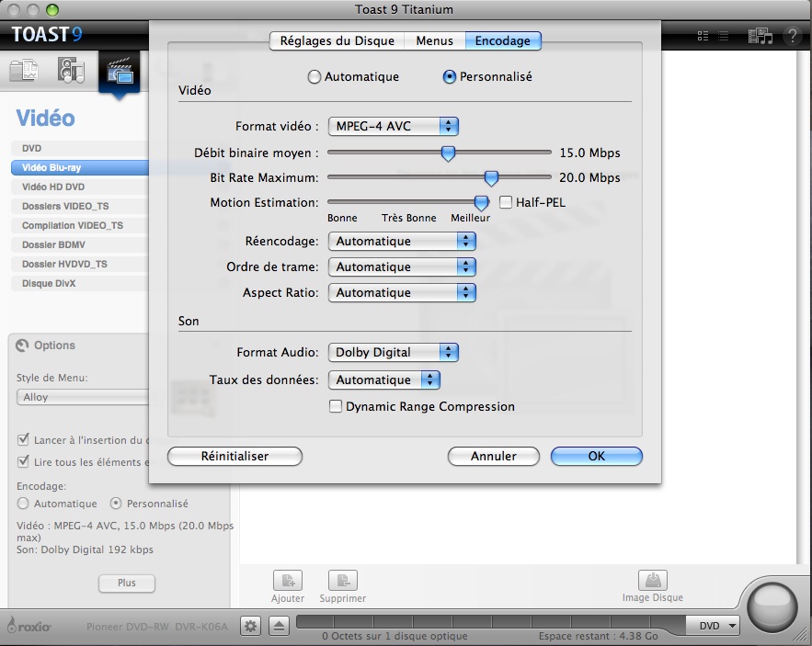
Task: Select Compilation VIDEO_TS project type
Action: point(80,226)
